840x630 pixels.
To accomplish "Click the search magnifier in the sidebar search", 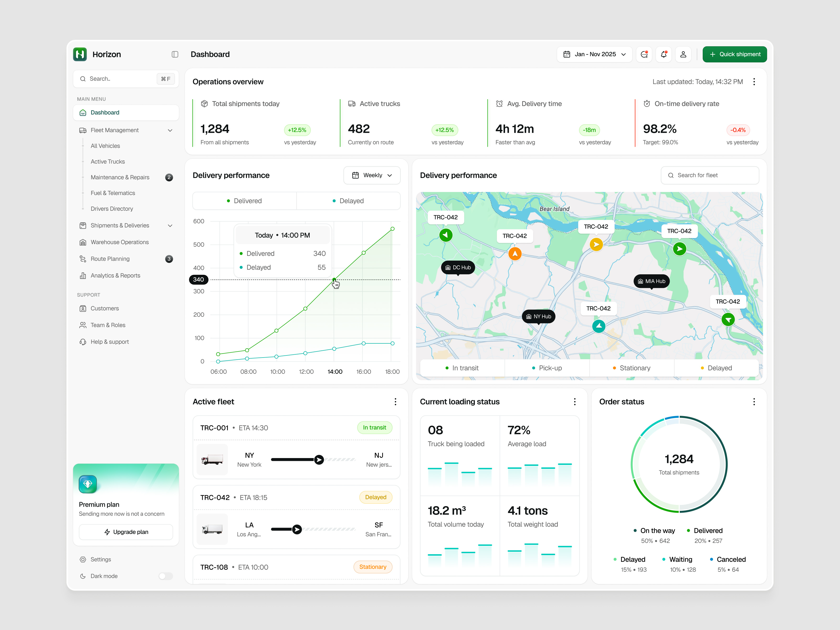I will coord(83,78).
